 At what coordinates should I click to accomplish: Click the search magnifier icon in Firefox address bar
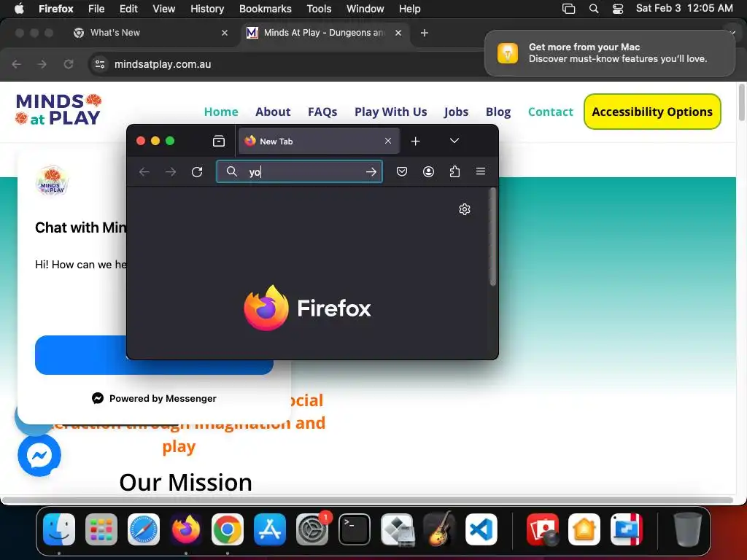tap(231, 171)
